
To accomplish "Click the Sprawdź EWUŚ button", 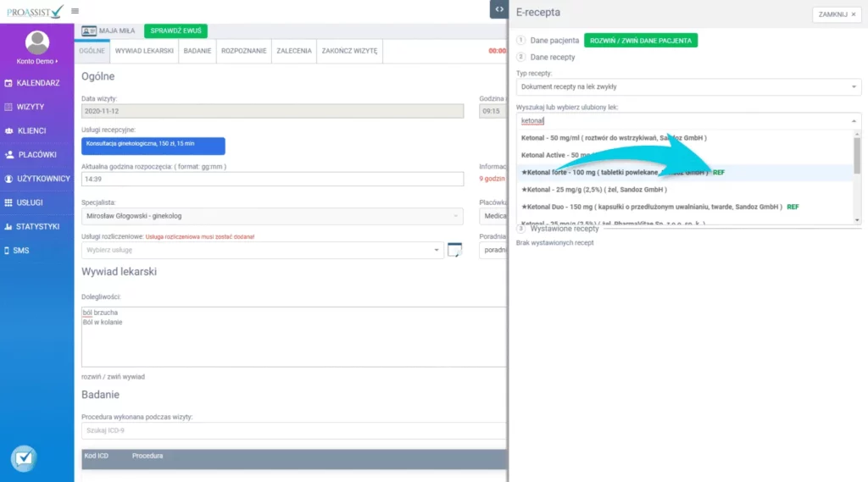I will (x=175, y=30).
